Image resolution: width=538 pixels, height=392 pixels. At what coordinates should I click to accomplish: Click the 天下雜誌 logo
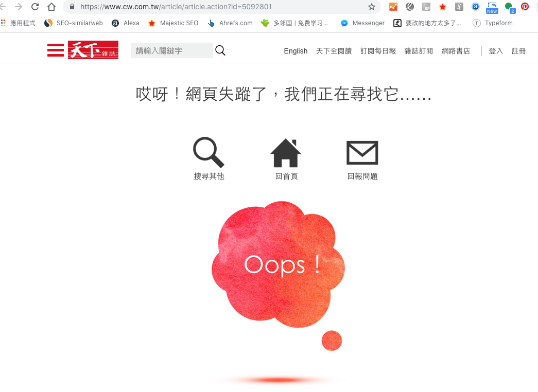click(x=93, y=50)
